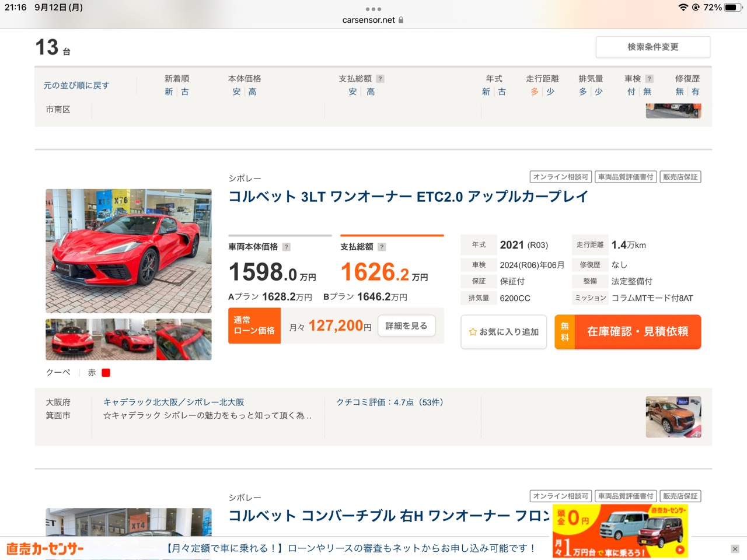Sort 車検 by without inspection (無)

pos(647,92)
